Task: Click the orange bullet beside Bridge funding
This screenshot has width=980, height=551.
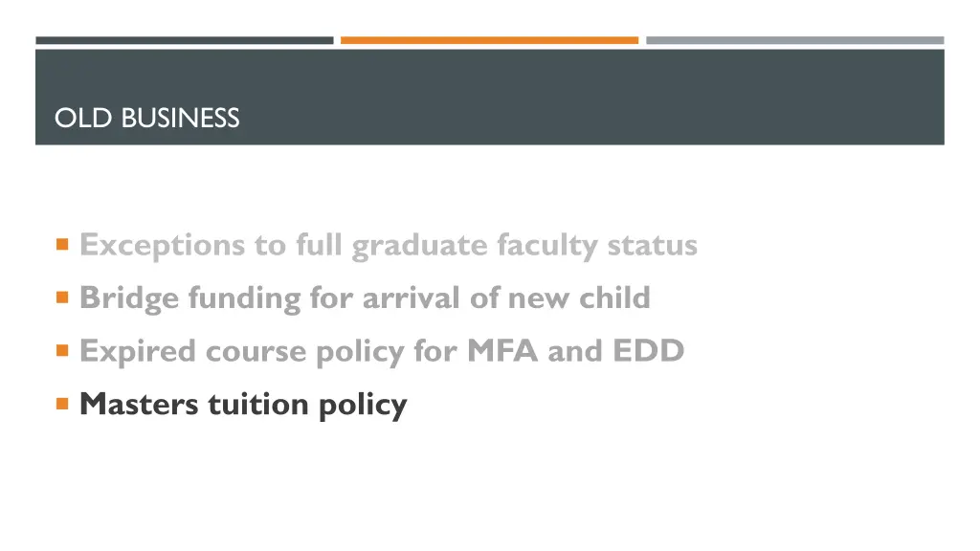Action: [x=62, y=297]
